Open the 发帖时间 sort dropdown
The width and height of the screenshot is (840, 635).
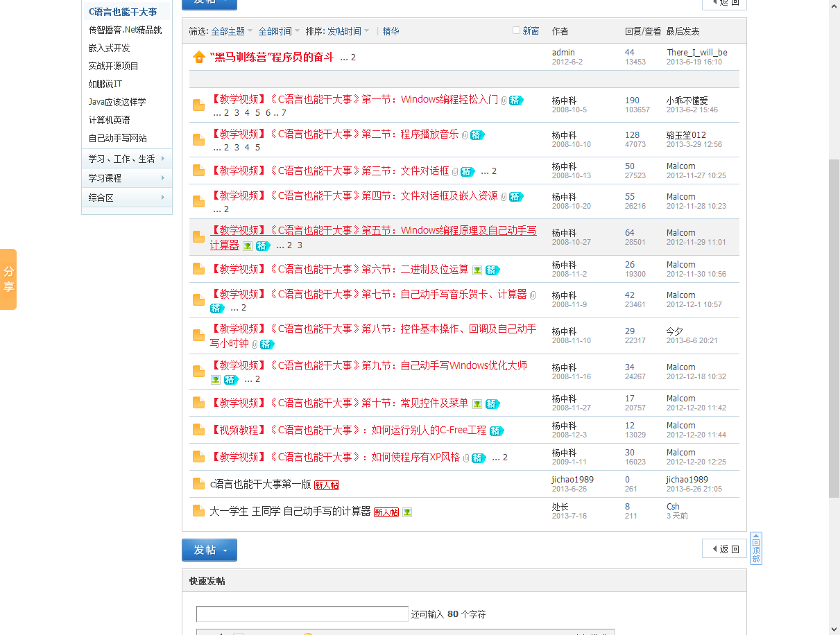pos(344,30)
